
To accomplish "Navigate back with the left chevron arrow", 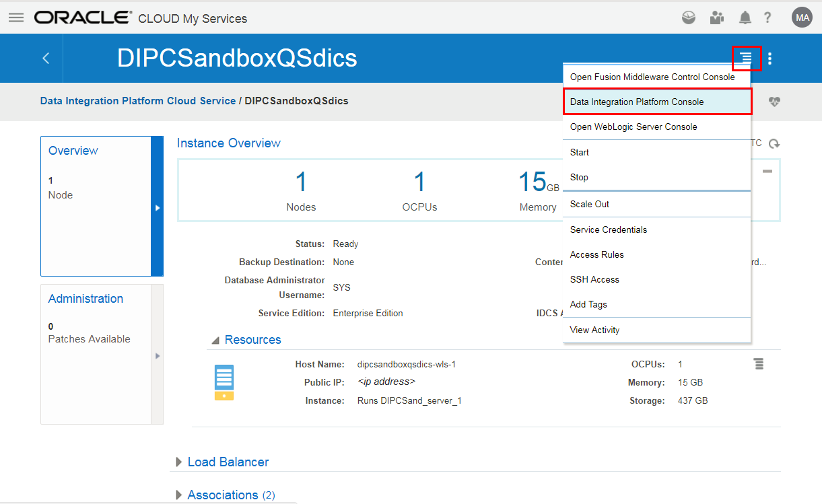I will pyautogui.click(x=45, y=58).
